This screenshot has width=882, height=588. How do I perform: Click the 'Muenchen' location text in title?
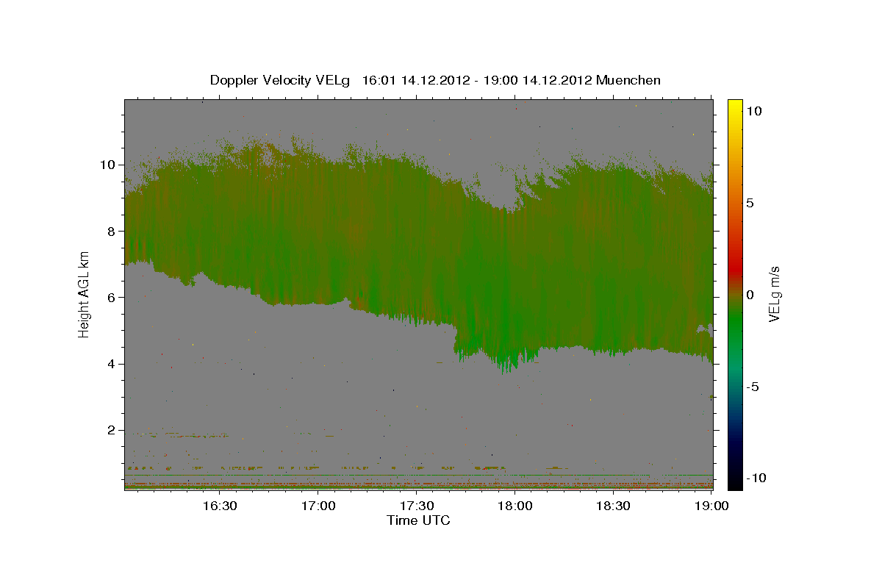click(x=628, y=80)
